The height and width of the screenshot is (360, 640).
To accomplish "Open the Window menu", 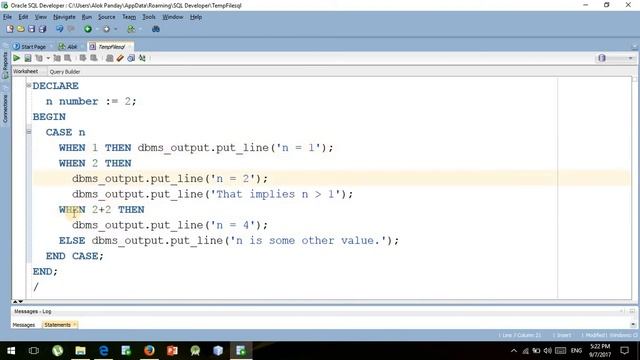I will click(172, 17).
